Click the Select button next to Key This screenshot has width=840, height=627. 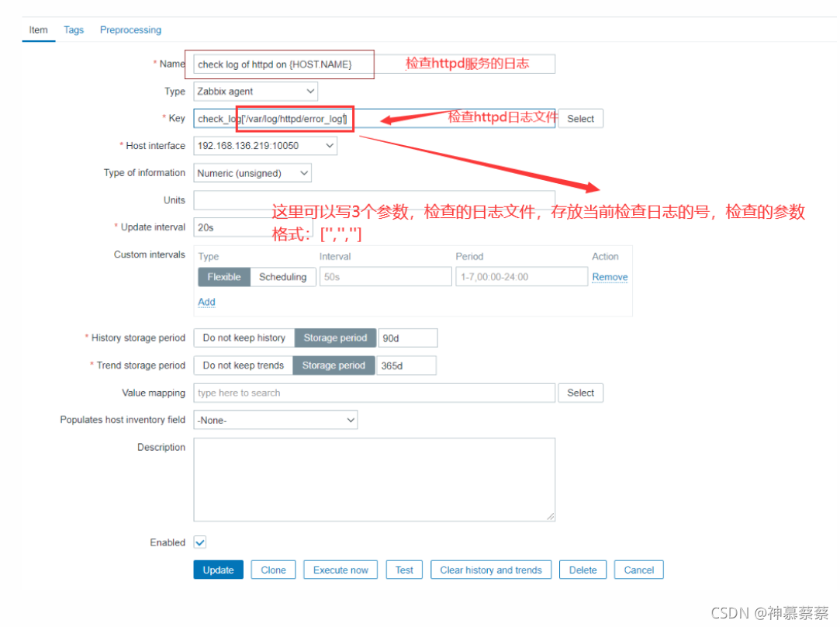tap(580, 119)
